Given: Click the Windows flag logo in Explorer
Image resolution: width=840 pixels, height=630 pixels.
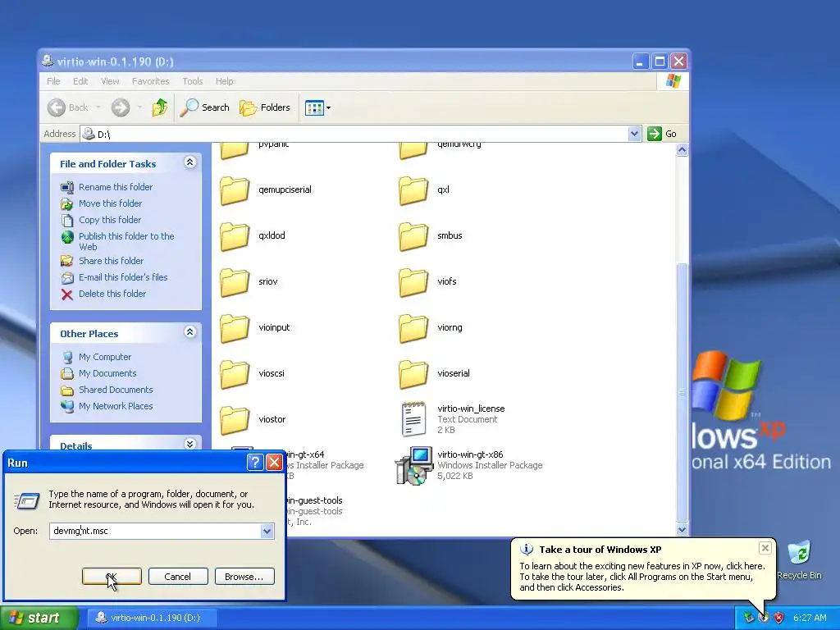Looking at the screenshot, I should pos(673,81).
